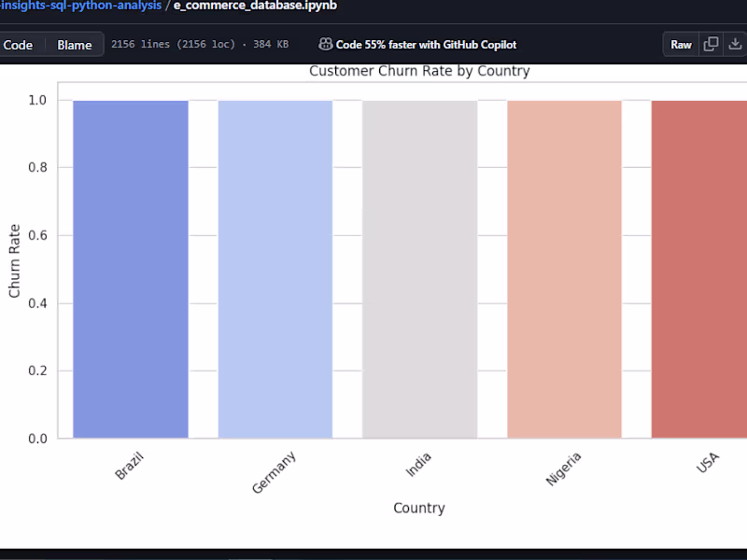Click the chart title 'Customer Churn Rate by Country'
Viewport: 747px width, 560px height.
pos(419,70)
